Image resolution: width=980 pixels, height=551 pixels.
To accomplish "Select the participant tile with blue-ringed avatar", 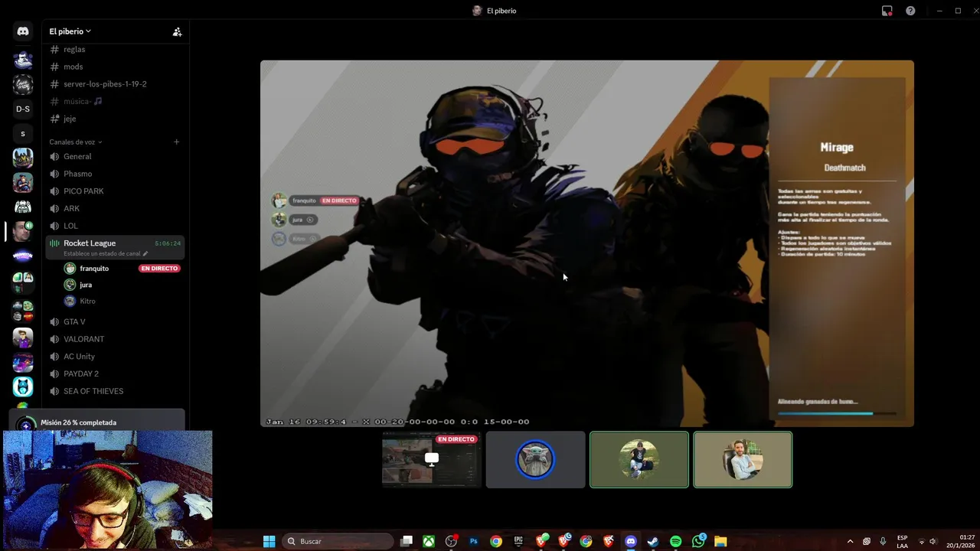I will (535, 459).
